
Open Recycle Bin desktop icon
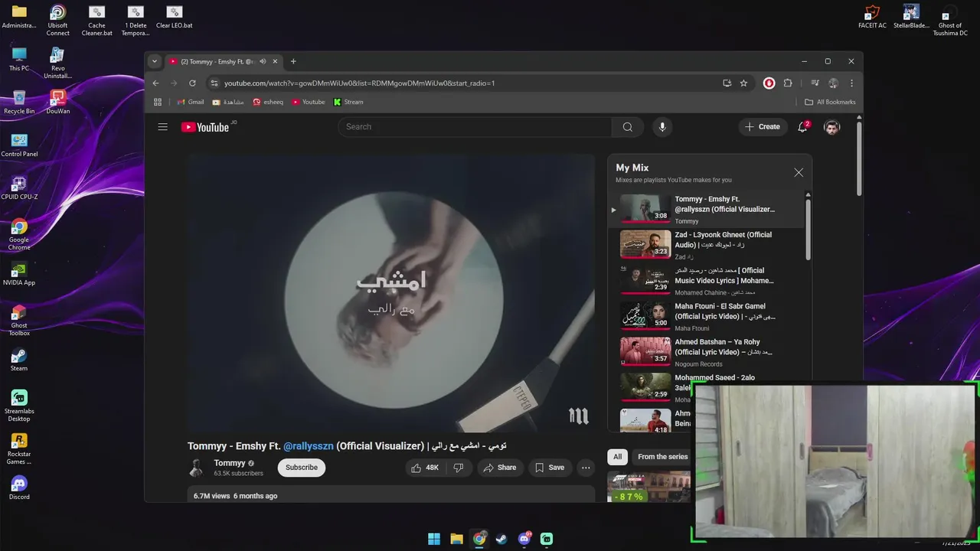coord(19,103)
